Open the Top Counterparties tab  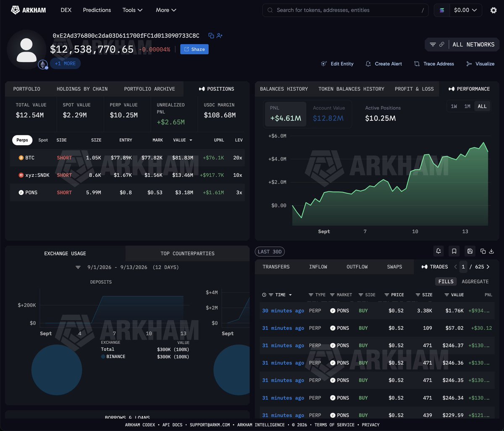point(187,253)
